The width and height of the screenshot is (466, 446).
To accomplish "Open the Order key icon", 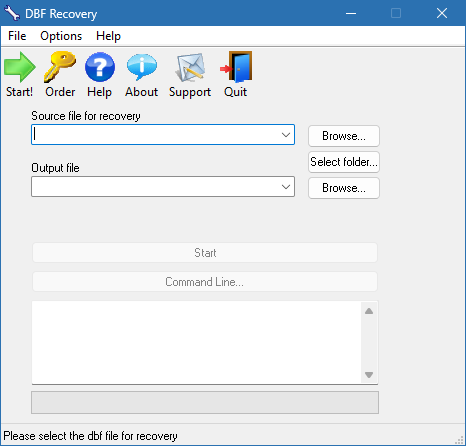I will pos(60,67).
